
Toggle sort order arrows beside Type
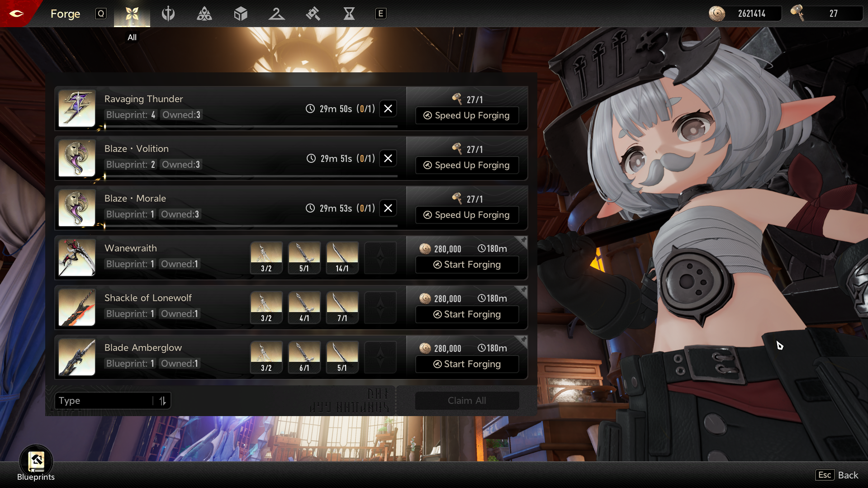(162, 401)
